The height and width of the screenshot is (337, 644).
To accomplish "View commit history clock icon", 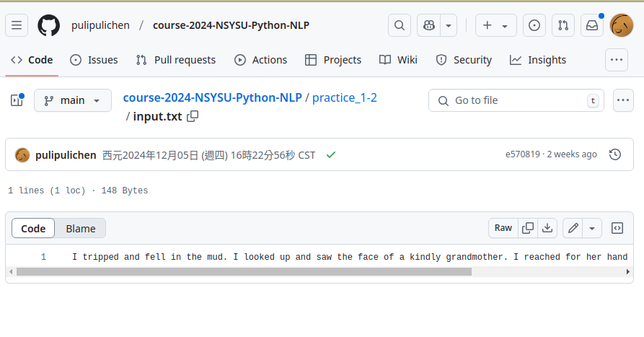I will (615, 154).
